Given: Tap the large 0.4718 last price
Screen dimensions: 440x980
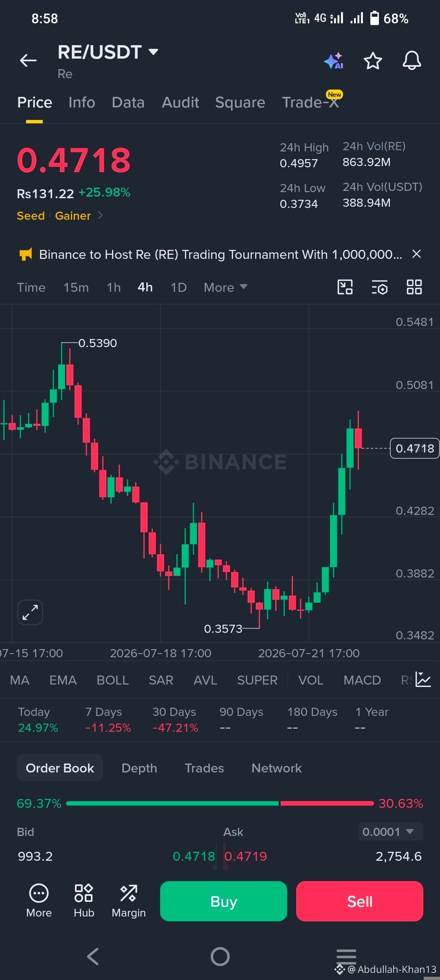Looking at the screenshot, I should tap(74, 160).
